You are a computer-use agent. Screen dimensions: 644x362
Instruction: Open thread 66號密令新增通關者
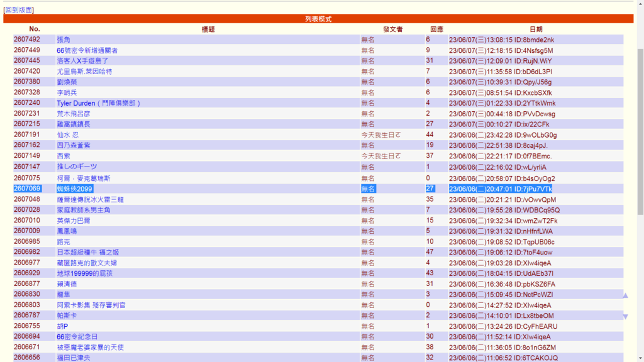(87, 50)
